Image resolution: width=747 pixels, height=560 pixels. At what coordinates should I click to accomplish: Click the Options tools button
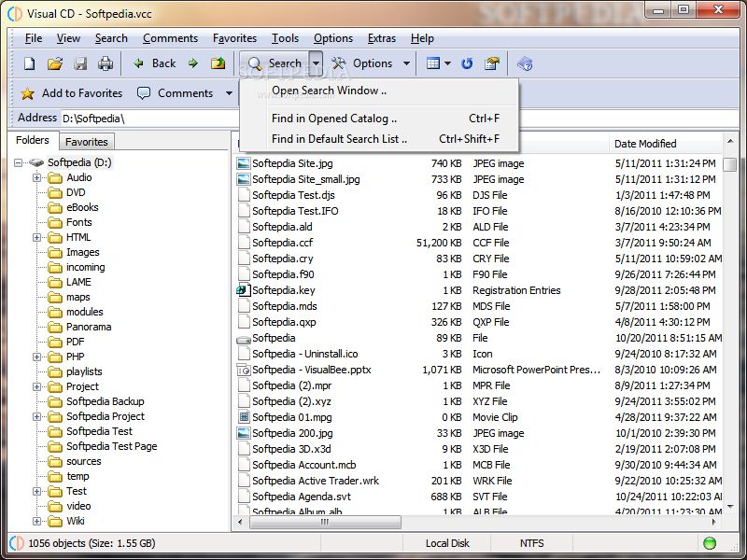[x=361, y=63]
